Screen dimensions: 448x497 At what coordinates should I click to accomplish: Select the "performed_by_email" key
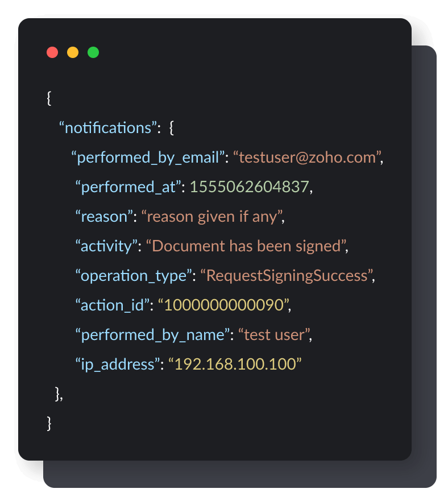tap(148, 158)
